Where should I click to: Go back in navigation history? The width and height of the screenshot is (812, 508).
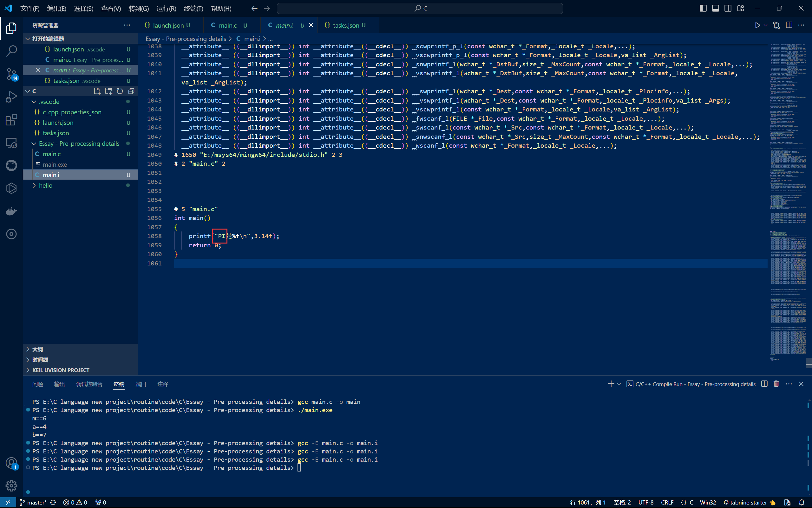coord(254,8)
